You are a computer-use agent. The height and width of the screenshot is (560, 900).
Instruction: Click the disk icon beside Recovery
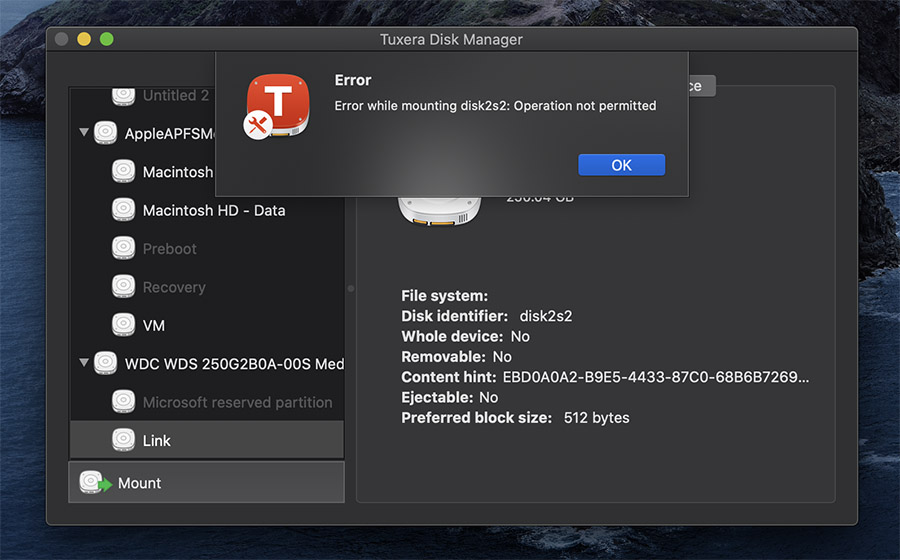click(x=123, y=287)
